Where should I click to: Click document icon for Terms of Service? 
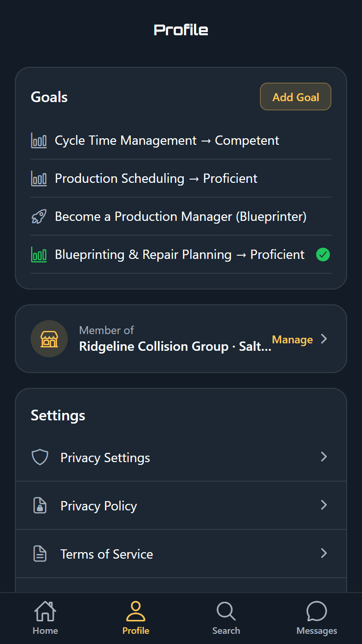pos(40,554)
